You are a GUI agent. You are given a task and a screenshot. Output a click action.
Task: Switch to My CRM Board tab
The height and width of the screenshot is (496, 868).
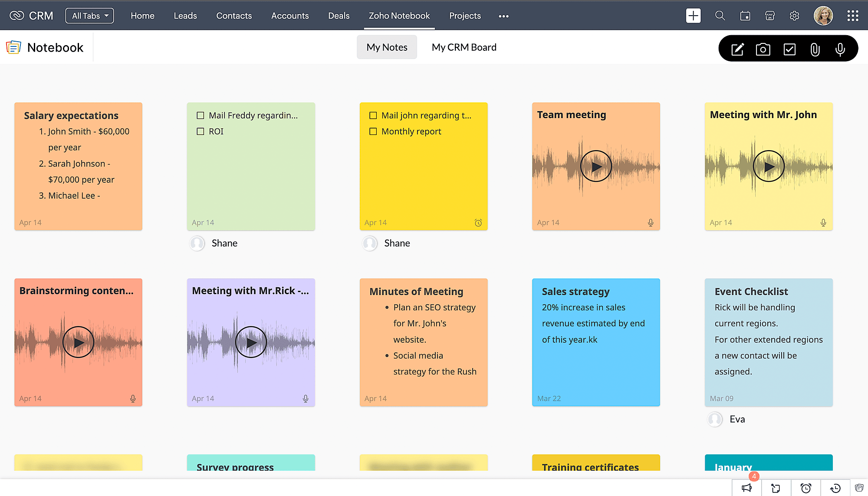(x=464, y=47)
